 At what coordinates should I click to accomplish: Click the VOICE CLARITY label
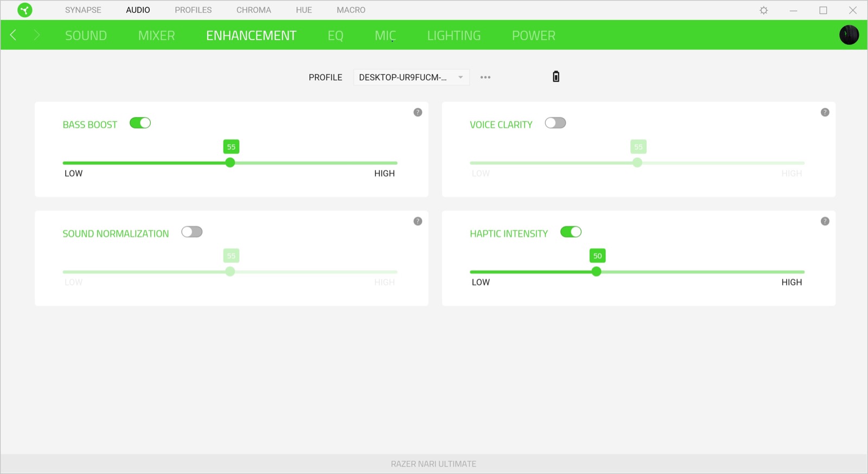[x=501, y=125]
